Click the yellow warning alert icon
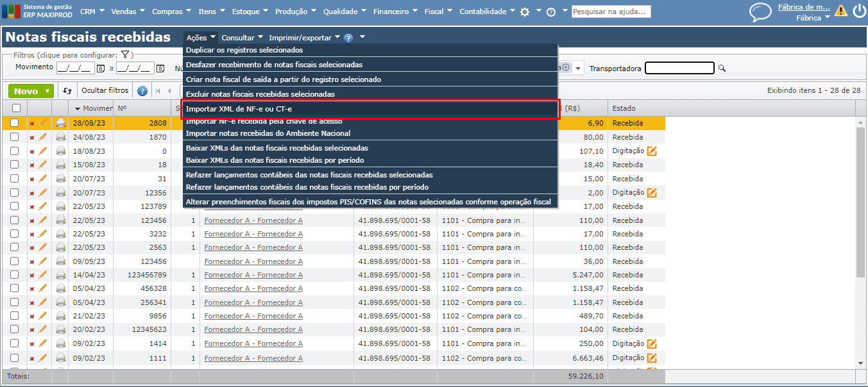Image resolution: width=868 pixels, height=387 pixels. (840, 10)
